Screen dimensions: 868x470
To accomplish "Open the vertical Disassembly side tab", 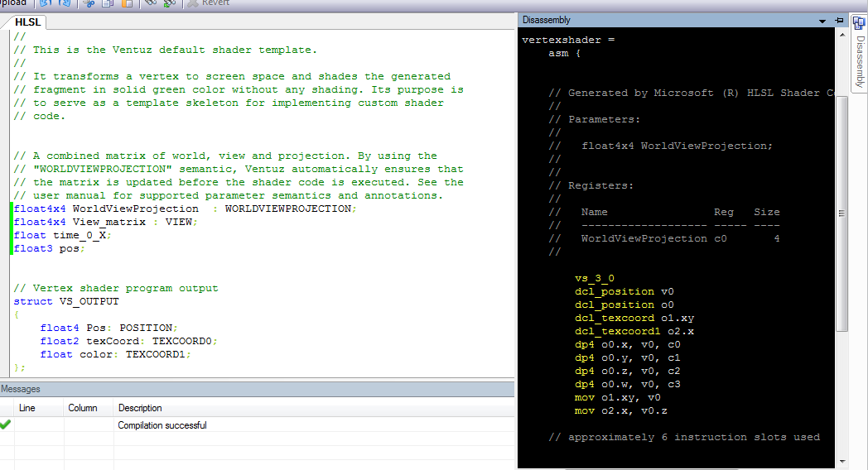I will coord(860,57).
